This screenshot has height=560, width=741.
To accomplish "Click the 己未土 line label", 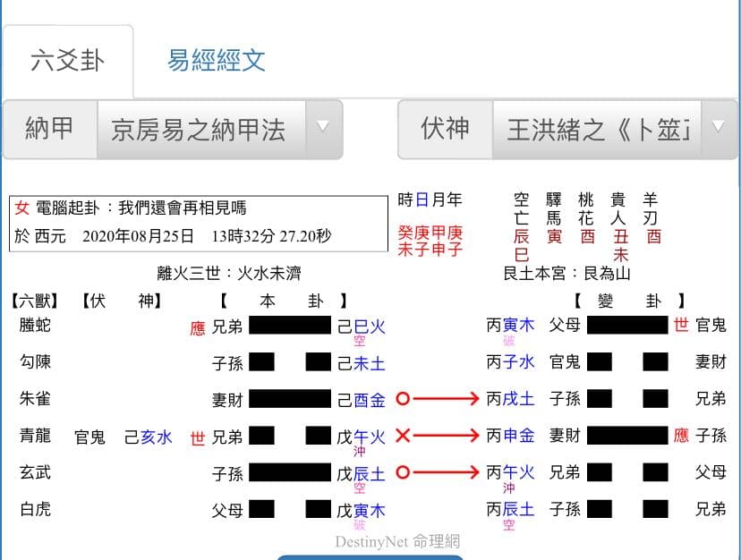I will coord(361,363).
